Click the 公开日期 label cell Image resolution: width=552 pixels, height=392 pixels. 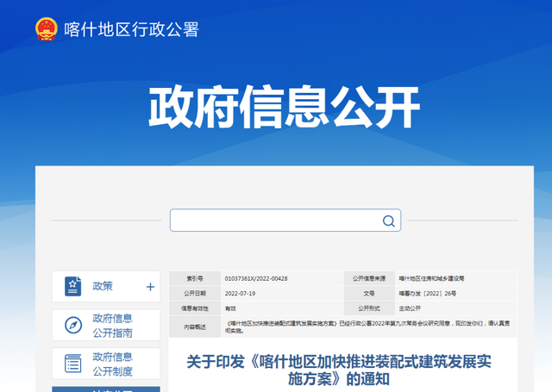(x=195, y=293)
